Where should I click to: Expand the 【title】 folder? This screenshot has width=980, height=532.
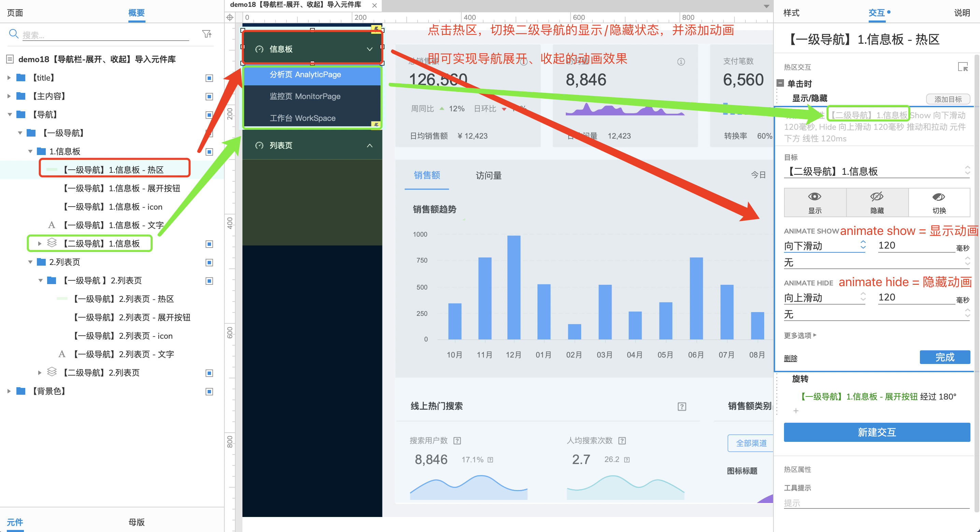click(x=9, y=78)
